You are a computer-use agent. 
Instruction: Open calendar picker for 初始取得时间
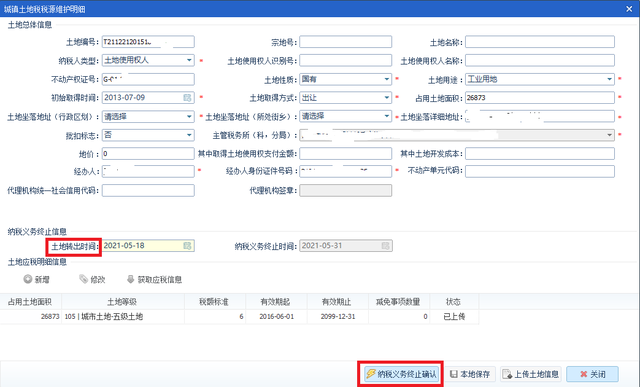(x=187, y=98)
